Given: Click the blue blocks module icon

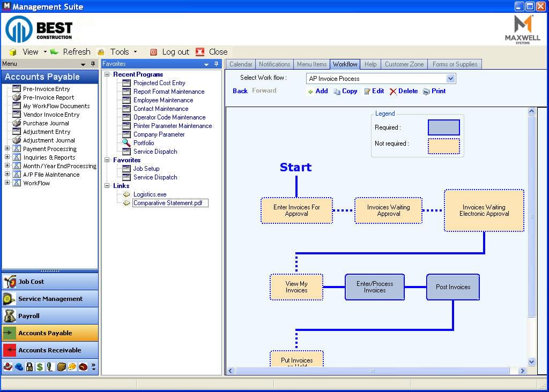Looking at the screenshot, I should 19,366.
